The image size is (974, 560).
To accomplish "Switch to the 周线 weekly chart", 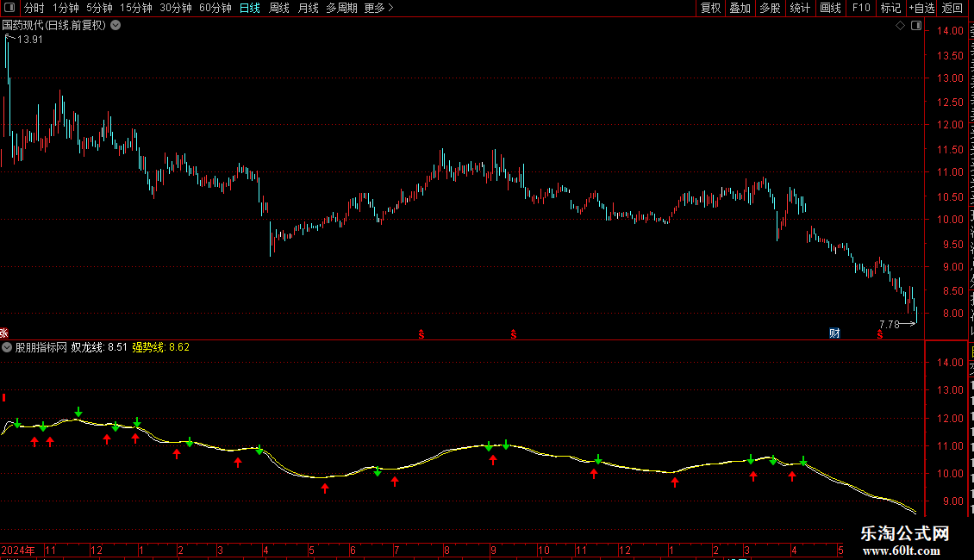I will pos(279,8).
